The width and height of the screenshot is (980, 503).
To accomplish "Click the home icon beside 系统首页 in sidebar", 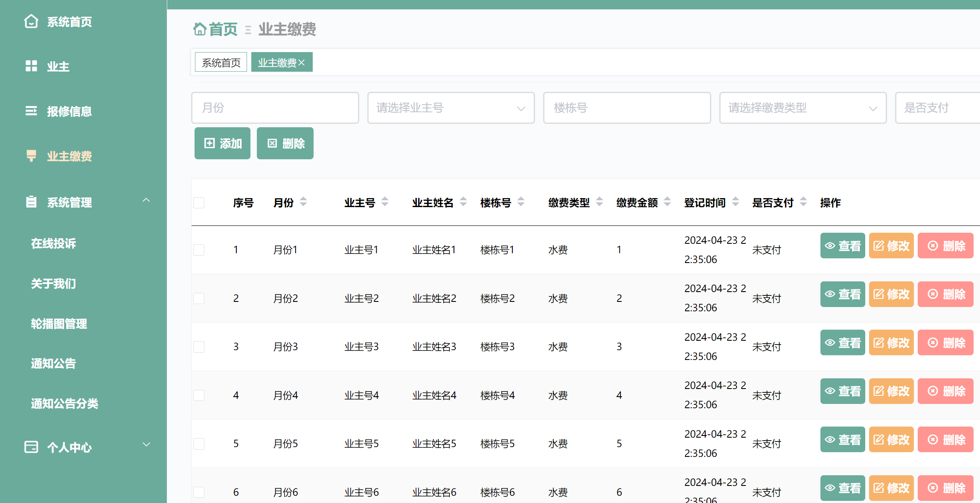I will coord(31,21).
